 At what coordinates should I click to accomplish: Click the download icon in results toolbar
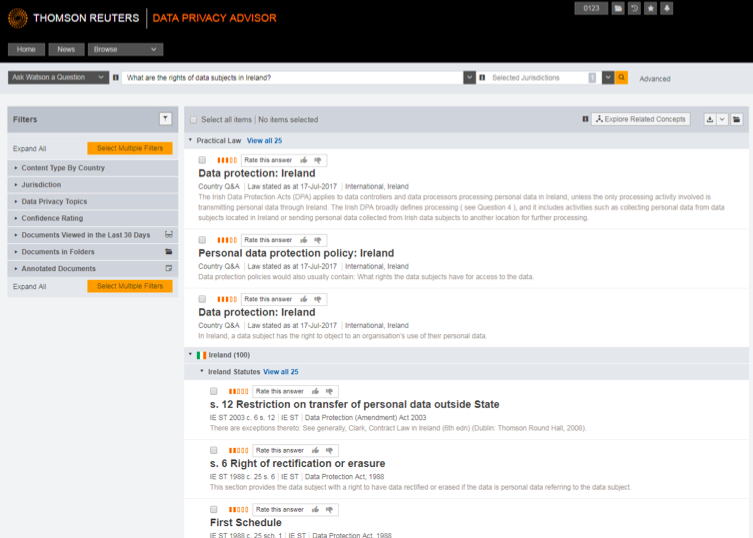tap(710, 119)
